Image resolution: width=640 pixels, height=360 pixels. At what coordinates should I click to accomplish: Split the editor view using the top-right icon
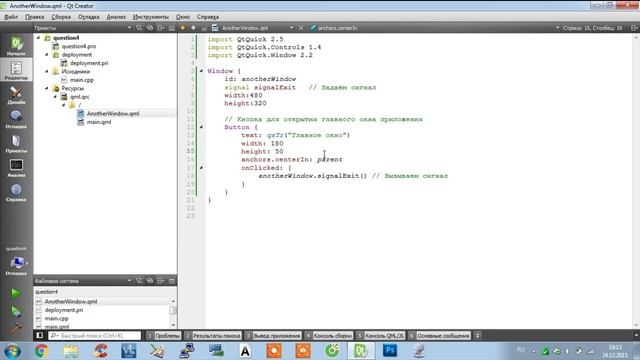coord(634,28)
